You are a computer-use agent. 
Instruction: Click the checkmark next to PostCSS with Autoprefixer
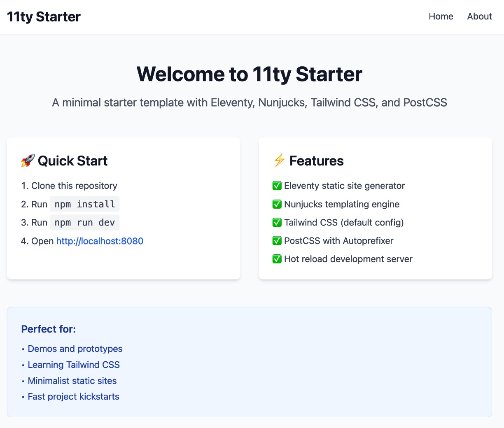(x=277, y=241)
